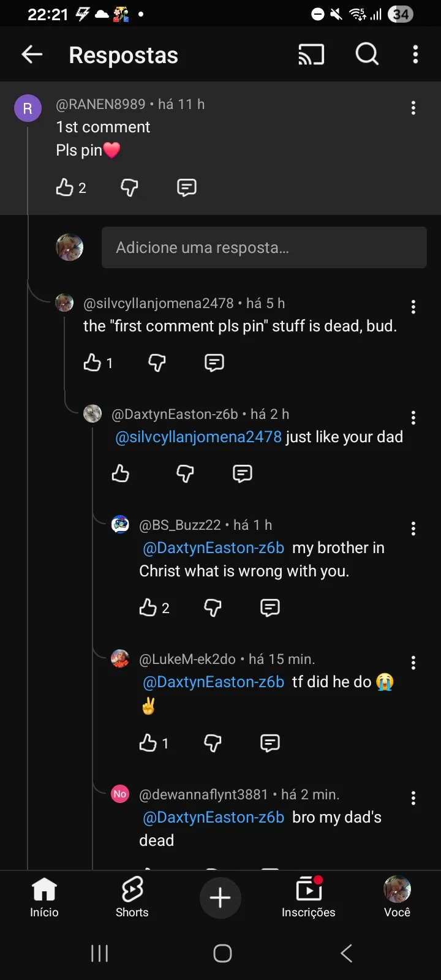441x980 pixels.
Task: Switch to the Shorts tab
Action: click(132, 897)
